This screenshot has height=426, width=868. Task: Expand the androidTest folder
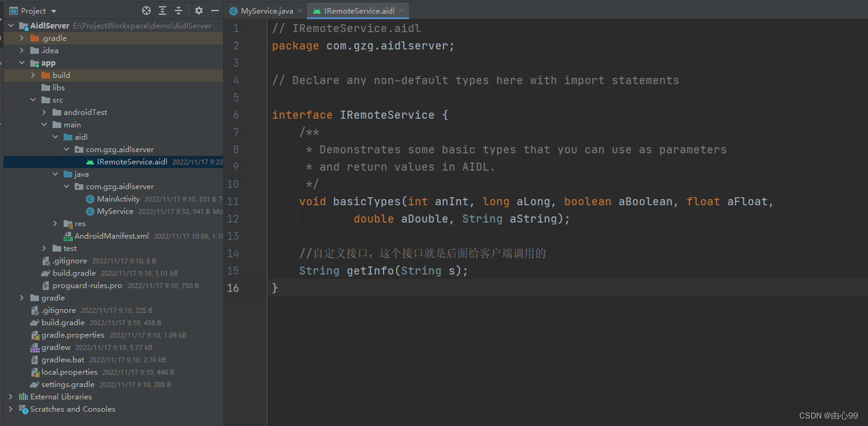(x=44, y=113)
